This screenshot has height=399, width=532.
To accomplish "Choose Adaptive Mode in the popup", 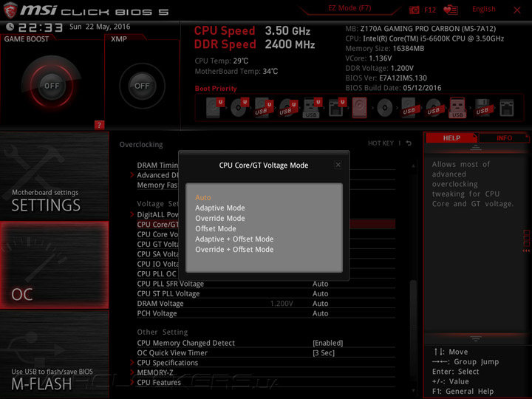I will coord(220,208).
